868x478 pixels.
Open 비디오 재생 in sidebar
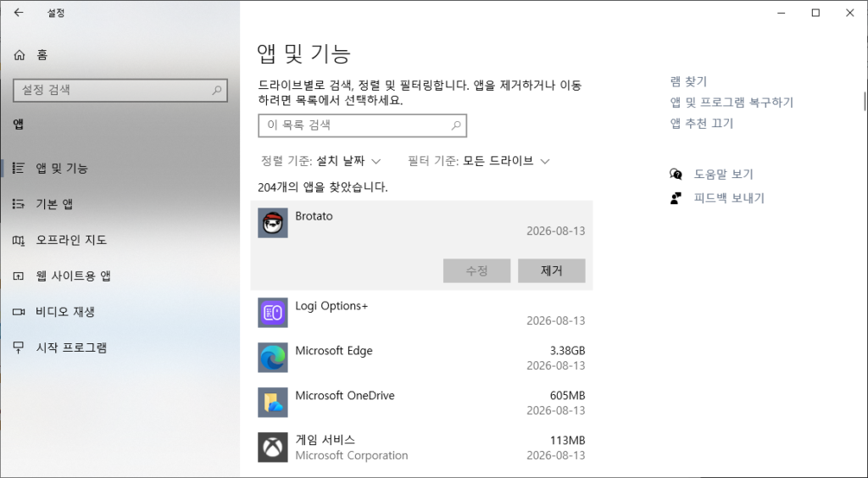coord(65,312)
